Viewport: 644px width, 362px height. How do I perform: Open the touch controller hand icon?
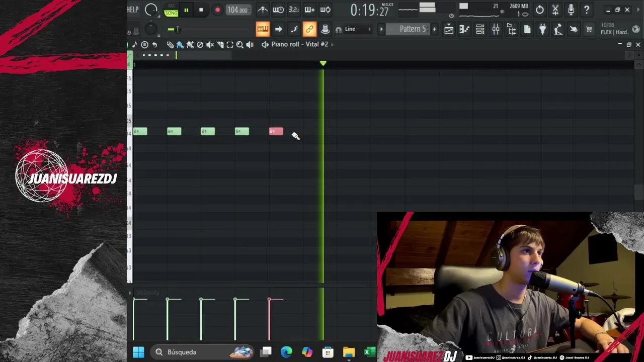pos(574,29)
